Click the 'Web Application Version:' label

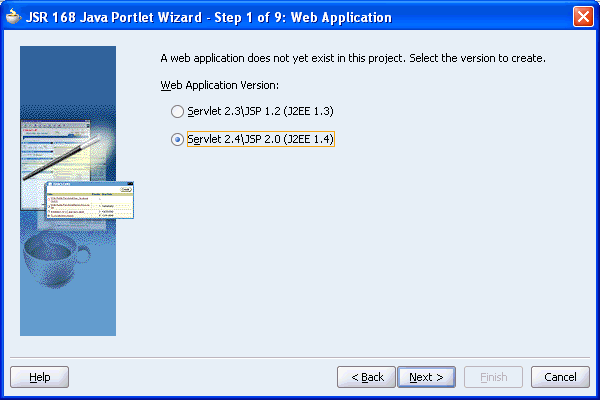(x=220, y=85)
